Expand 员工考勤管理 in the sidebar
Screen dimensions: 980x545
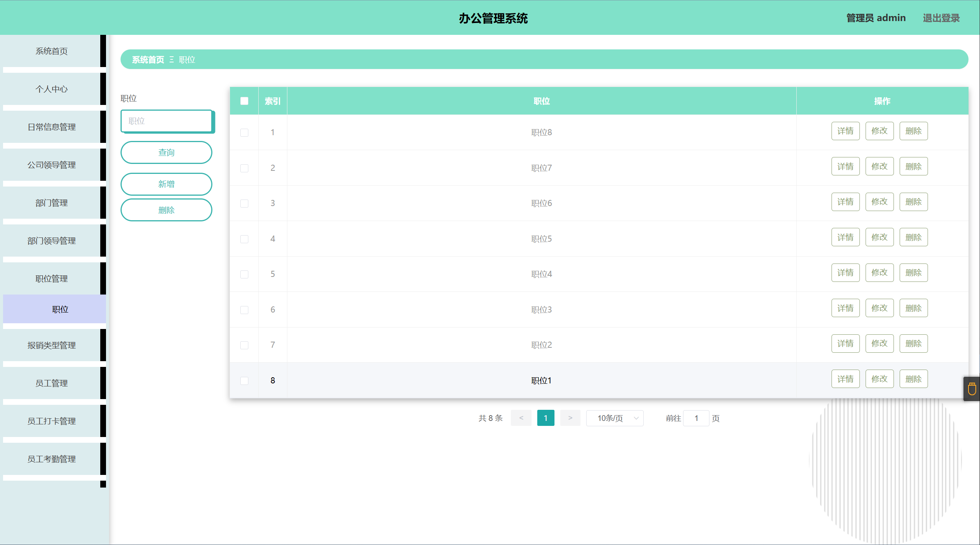coord(52,459)
